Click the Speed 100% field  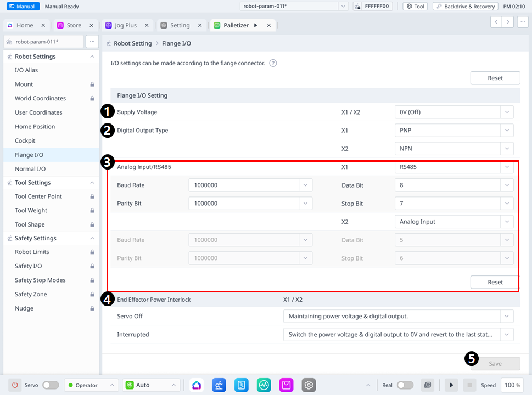coord(512,385)
